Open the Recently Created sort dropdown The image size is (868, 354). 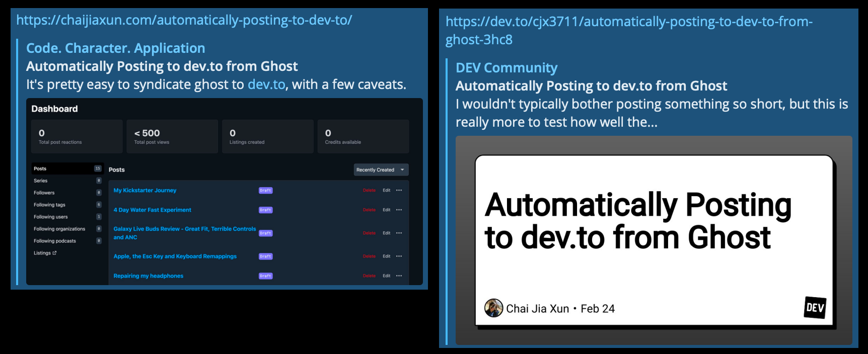[x=381, y=170]
